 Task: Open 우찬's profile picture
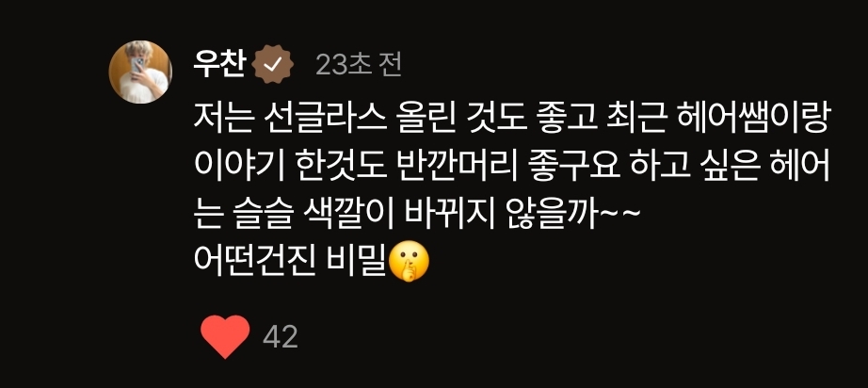point(140,72)
